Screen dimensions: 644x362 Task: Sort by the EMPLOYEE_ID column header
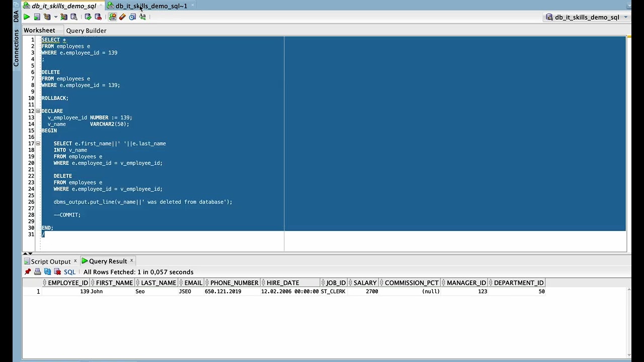(x=66, y=283)
